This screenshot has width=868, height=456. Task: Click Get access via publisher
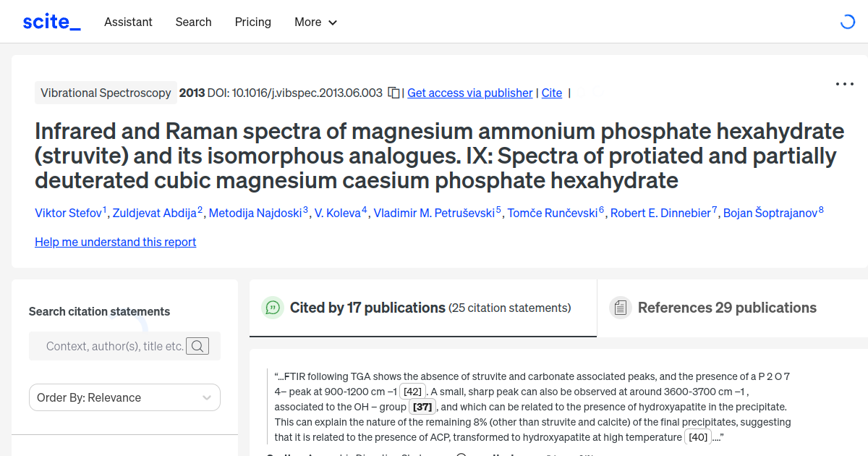click(469, 93)
